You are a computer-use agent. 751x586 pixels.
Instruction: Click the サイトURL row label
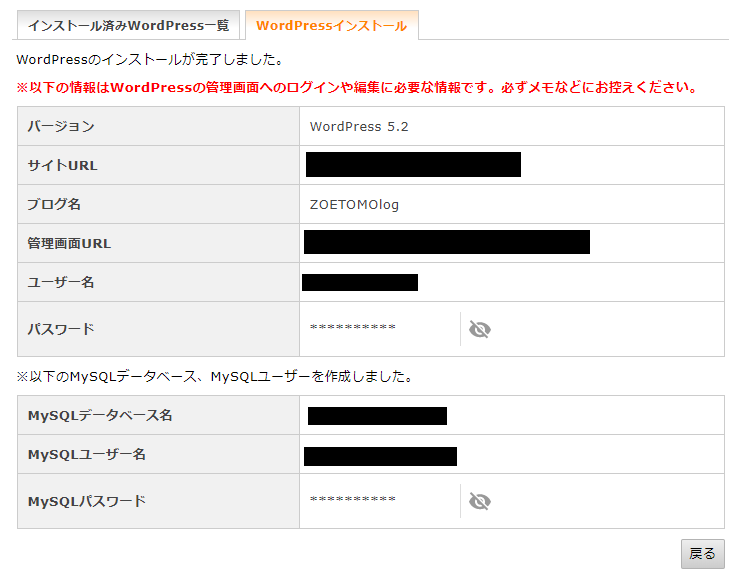click(62, 165)
